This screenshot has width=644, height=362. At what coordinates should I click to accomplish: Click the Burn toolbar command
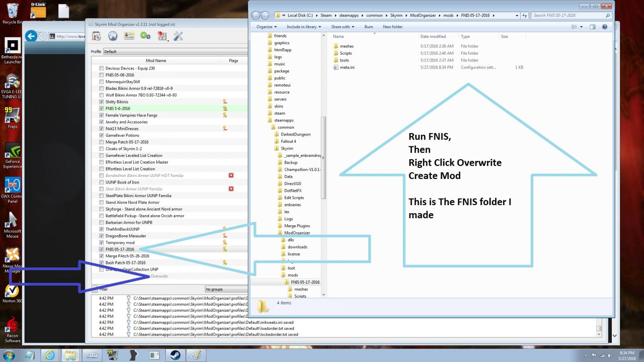click(369, 27)
